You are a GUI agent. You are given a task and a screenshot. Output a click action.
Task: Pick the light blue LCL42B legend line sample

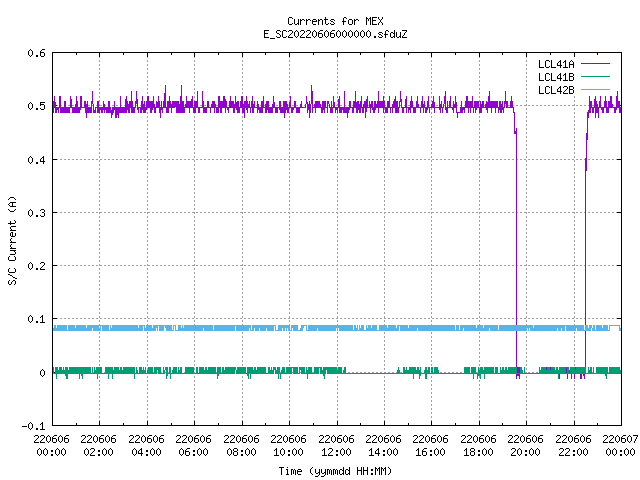(x=595, y=90)
